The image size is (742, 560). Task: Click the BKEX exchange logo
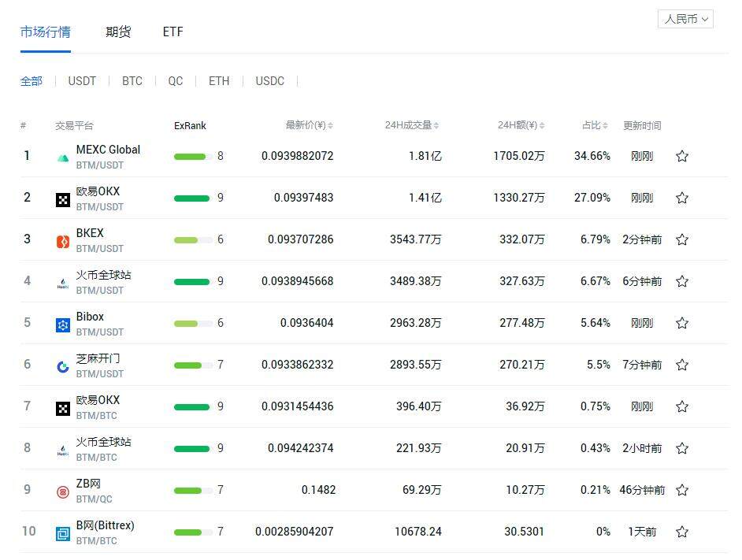click(x=62, y=239)
